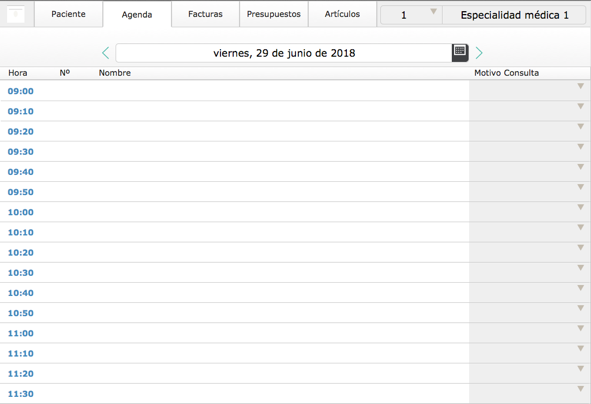Viewport: 591px width, 404px height.
Task: Click the Nombre column header
Action: tap(115, 73)
